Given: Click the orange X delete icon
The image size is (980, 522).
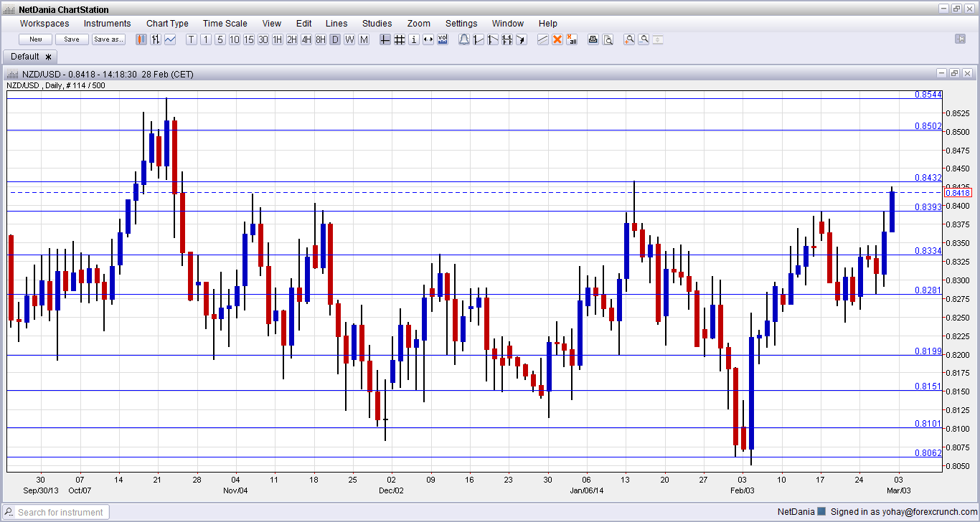Looking at the screenshot, I should point(557,39).
